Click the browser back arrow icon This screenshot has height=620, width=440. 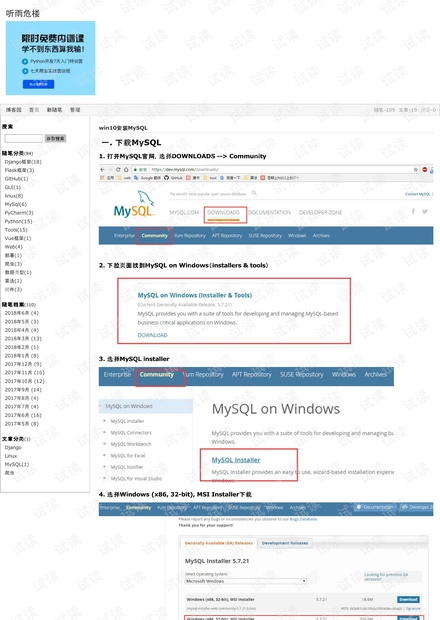(x=102, y=169)
